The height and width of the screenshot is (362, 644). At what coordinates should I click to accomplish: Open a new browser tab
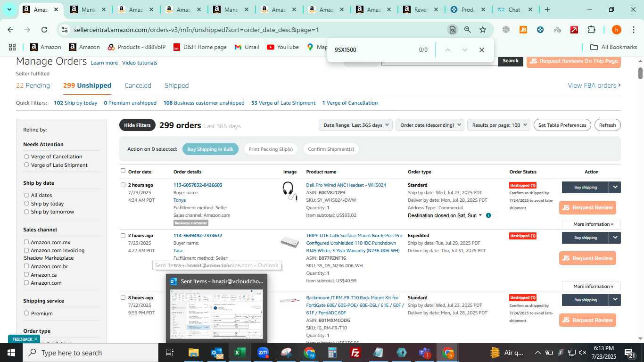coord(547,9)
